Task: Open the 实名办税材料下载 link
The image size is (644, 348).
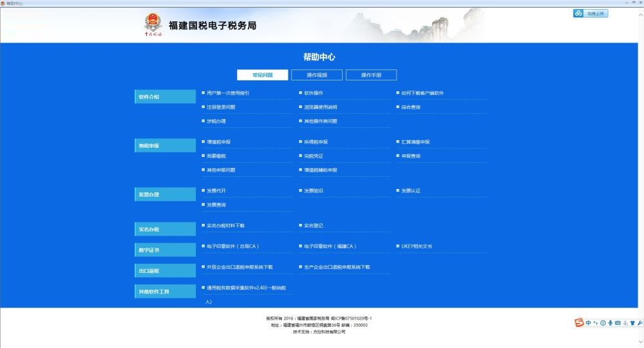Action: (225, 226)
